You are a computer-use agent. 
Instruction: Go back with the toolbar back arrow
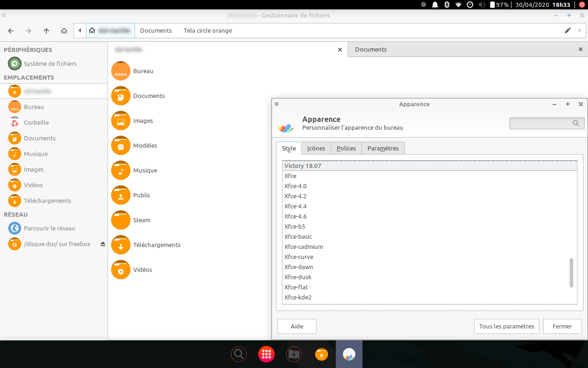11,31
